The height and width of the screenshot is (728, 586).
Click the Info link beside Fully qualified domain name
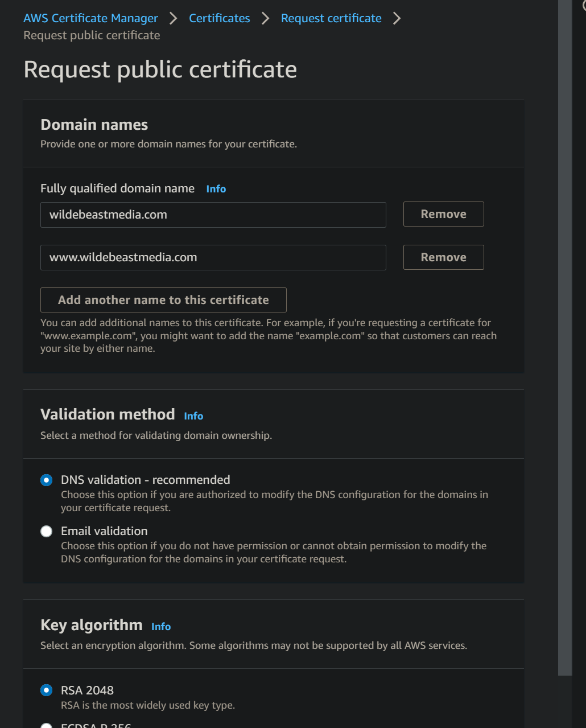coord(216,188)
